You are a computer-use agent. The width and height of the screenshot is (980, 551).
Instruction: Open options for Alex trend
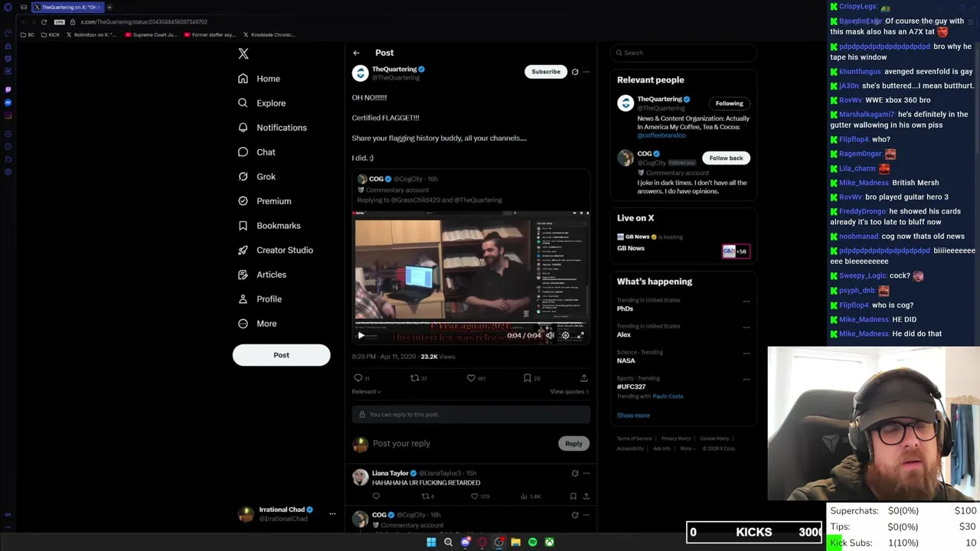click(x=746, y=328)
